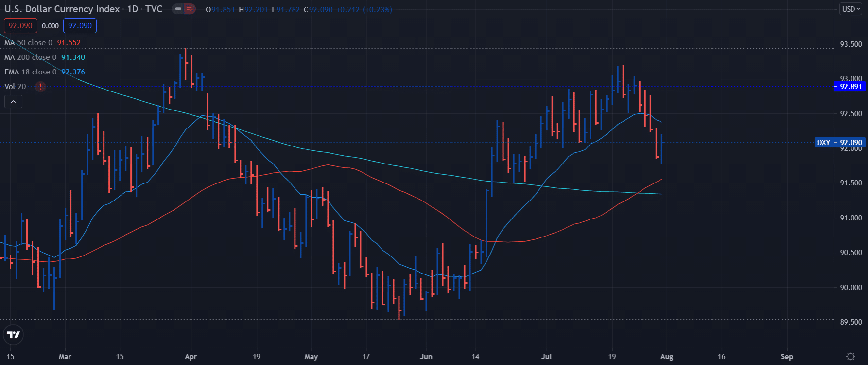868x365 pixels.
Task: Select the MA 200 close indicator legend
Action: [x=30, y=57]
